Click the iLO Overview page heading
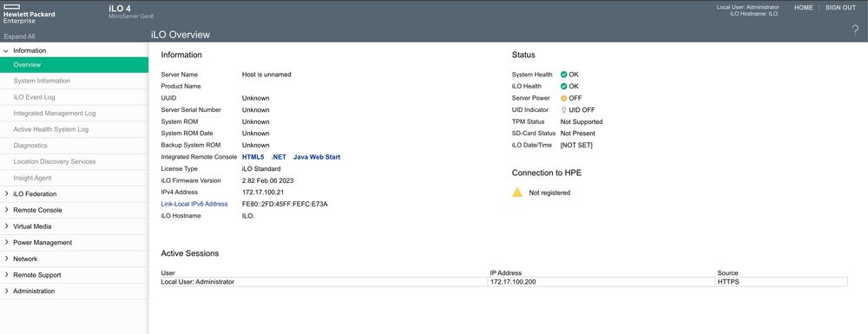Screen dimensions: 868x334 [x=181, y=35]
